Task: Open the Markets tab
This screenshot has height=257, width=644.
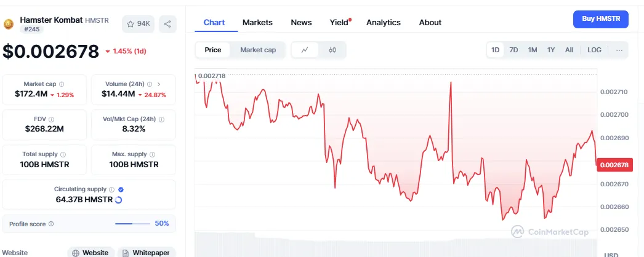Action: point(257,22)
